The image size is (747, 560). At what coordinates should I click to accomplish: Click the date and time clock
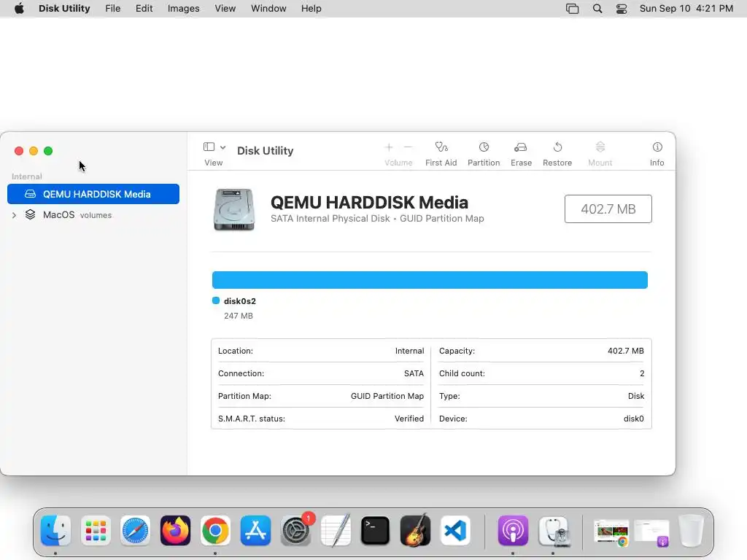point(686,9)
